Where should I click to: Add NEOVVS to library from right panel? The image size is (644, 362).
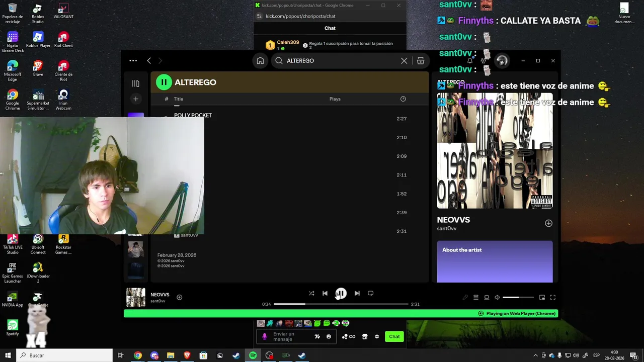point(548,223)
